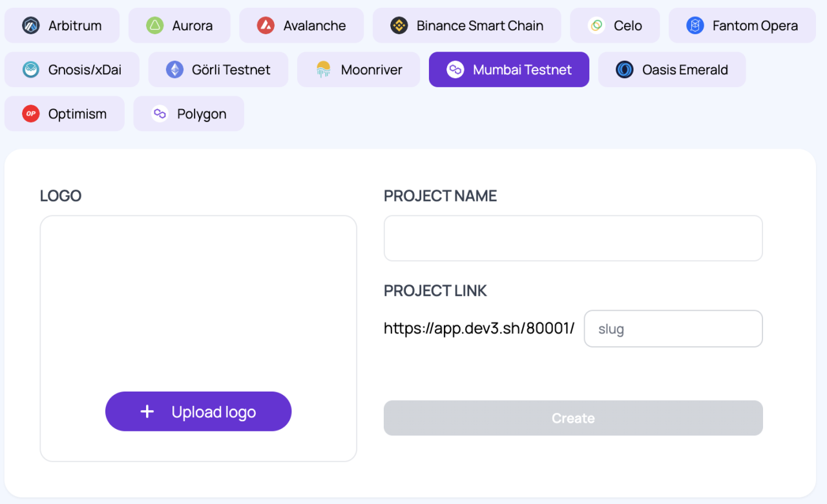Click the disabled Create button
This screenshot has width=827, height=504.
tap(573, 417)
